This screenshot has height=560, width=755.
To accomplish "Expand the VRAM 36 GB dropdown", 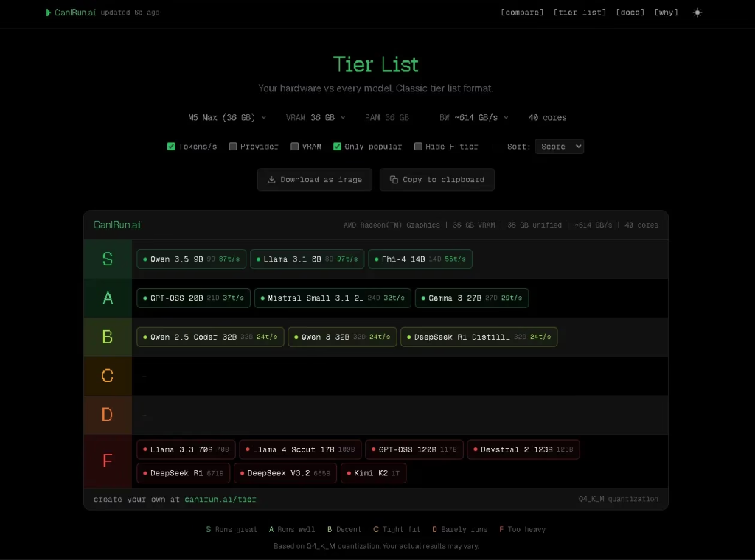I will click(x=316, y=118).
